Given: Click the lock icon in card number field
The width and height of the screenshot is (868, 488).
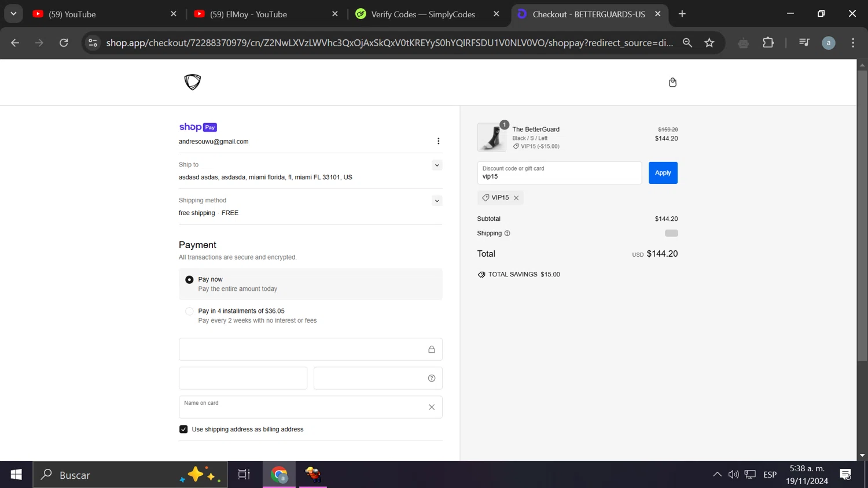Looking at the screenshot, I should click(432, 349).
